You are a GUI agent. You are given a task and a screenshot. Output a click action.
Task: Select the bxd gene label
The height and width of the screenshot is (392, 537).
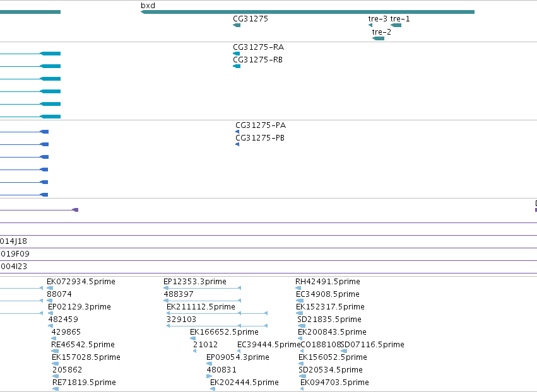(x=148, y=6)
